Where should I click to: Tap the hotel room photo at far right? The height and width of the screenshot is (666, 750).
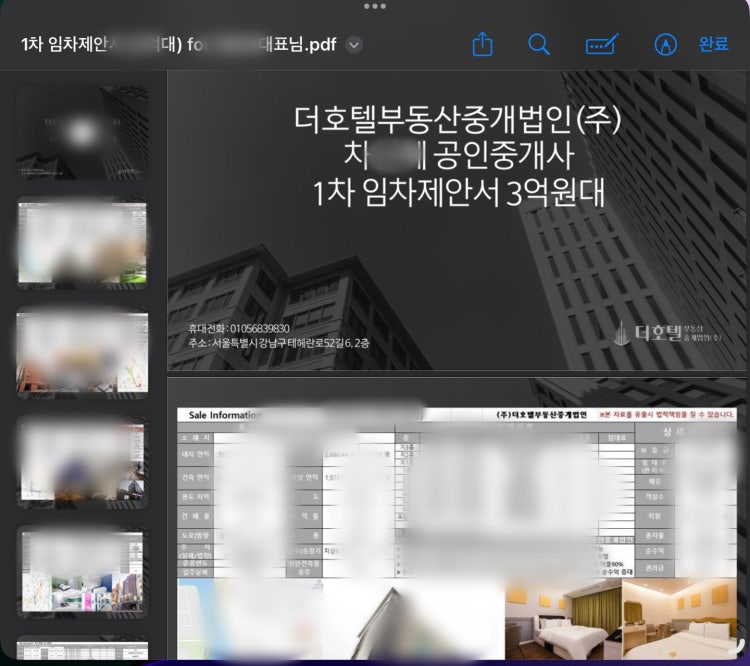point(680,619)
